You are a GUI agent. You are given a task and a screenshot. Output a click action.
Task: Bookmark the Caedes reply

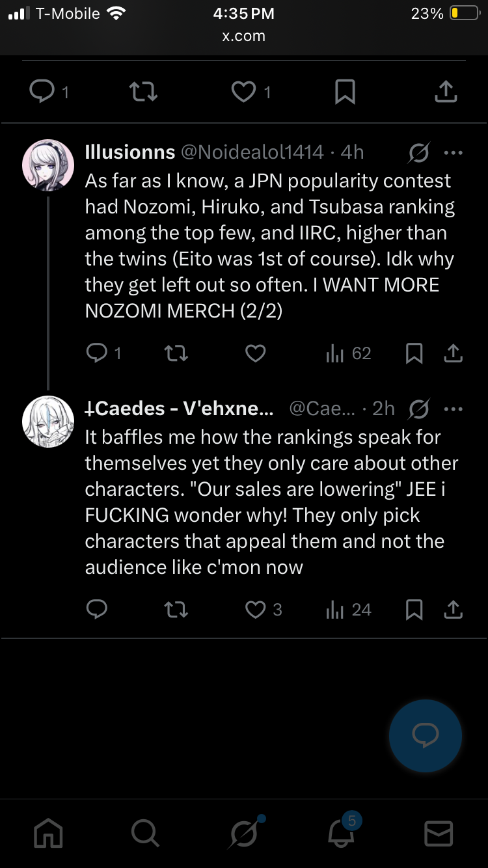[414, 610]
